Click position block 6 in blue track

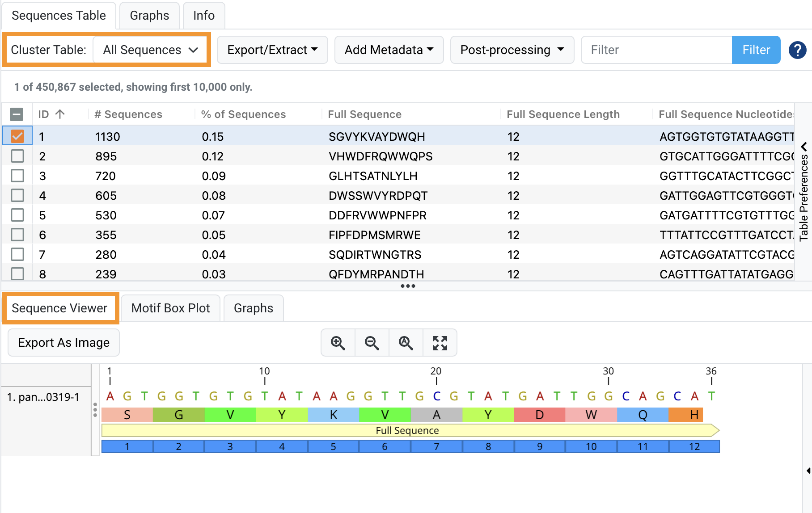coord(385,446)
